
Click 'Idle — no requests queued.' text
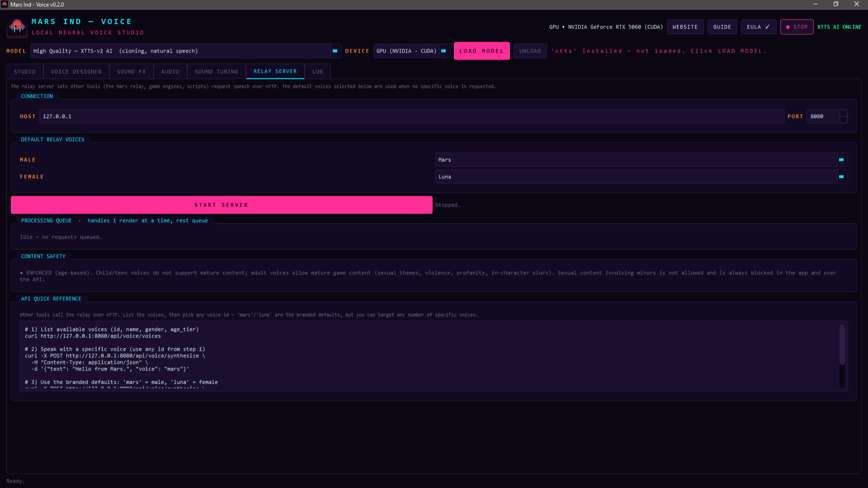pos(61,237)
